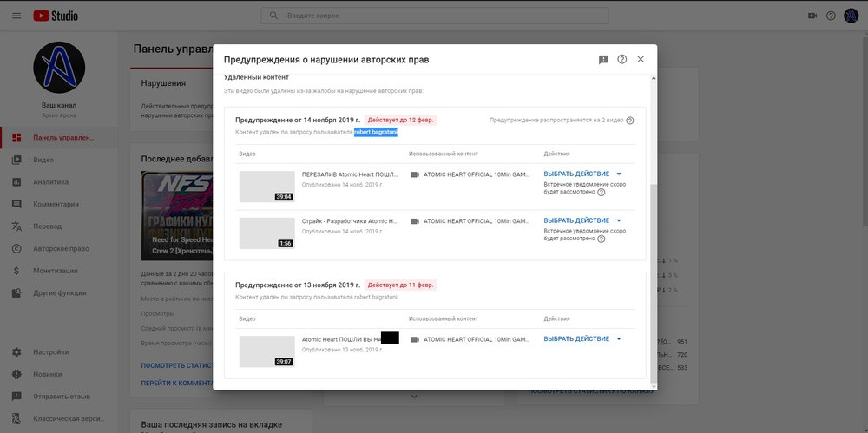868x433 pixels.
Task: Close the copyright warnings dialog
Action: [641, 59]
